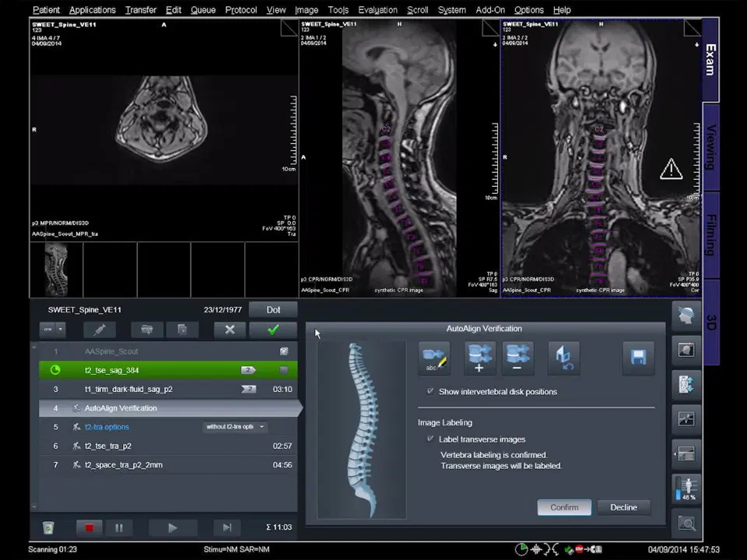Uncheck Label transverse images checkbox
This screenshot has height=560, width=747.
(430, 439)
